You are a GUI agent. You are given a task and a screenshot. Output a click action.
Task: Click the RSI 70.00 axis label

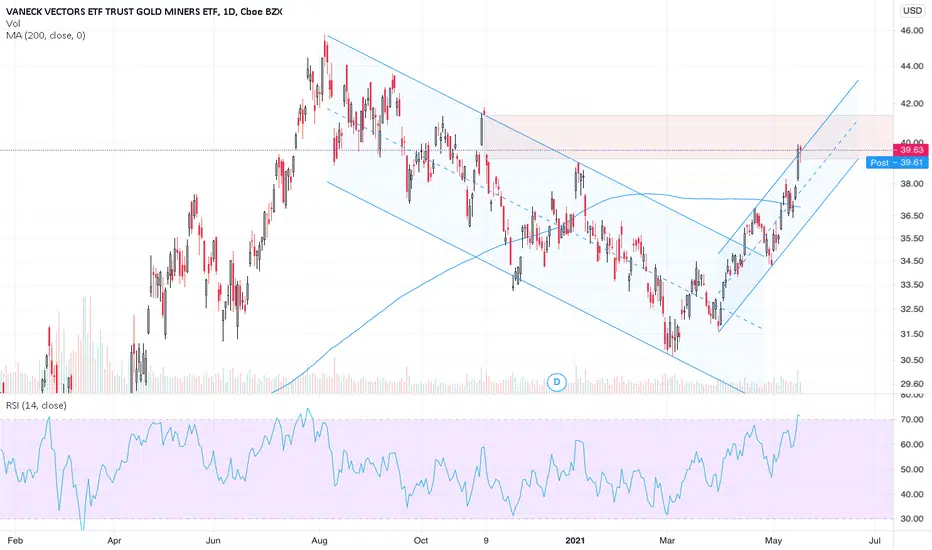912,419
